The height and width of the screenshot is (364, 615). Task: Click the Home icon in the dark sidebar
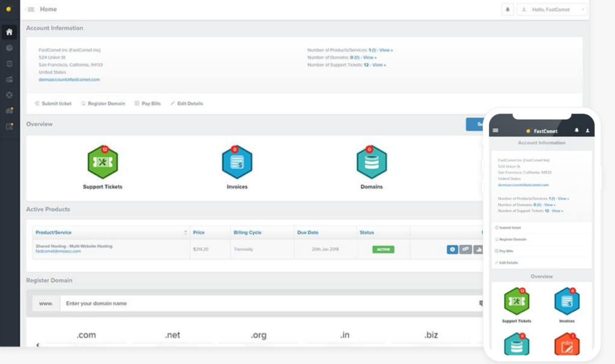(x=9, y=32)
